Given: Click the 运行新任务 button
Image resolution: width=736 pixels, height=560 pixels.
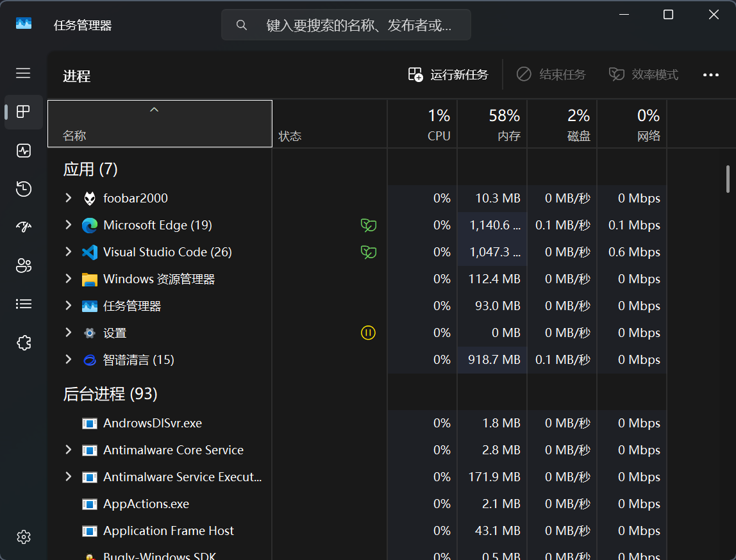Looking at the screenshot, I should pos(448,75).
